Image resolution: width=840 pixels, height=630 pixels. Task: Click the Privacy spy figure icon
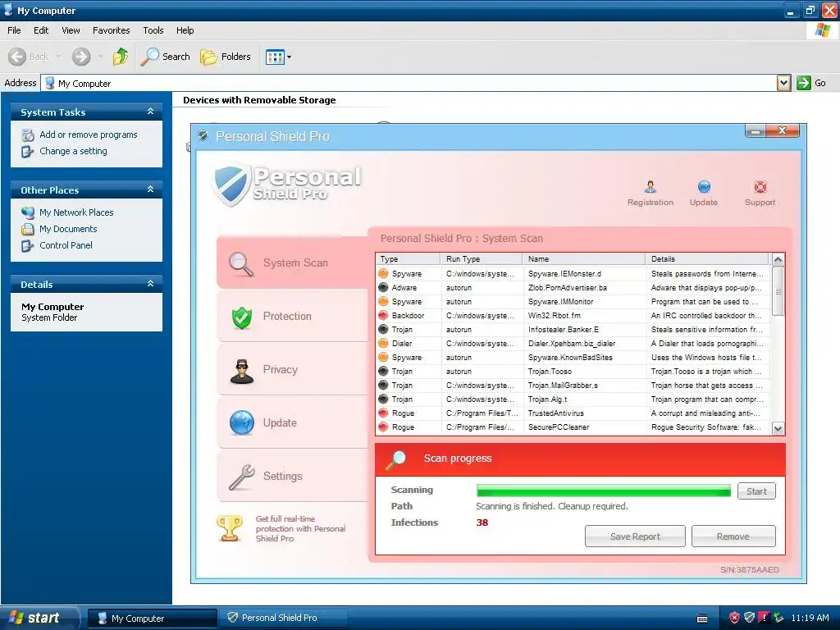tap(242, 371)
